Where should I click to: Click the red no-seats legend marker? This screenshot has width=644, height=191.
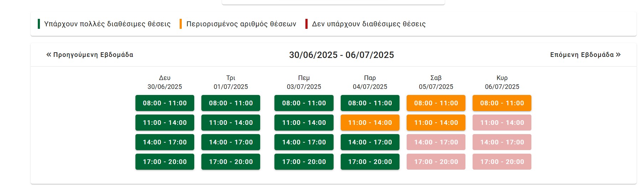(306, 24)
